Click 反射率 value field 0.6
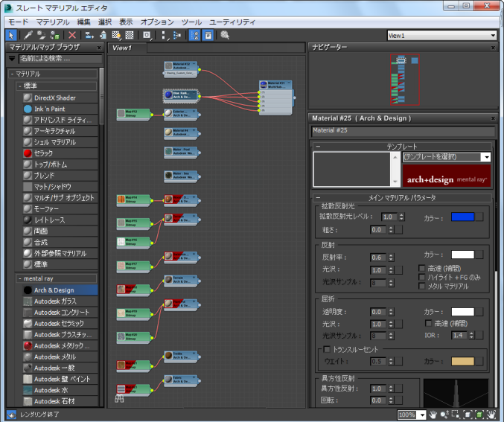Image resolution: width=504 pixels, height=422 pixels. (378, 258)
